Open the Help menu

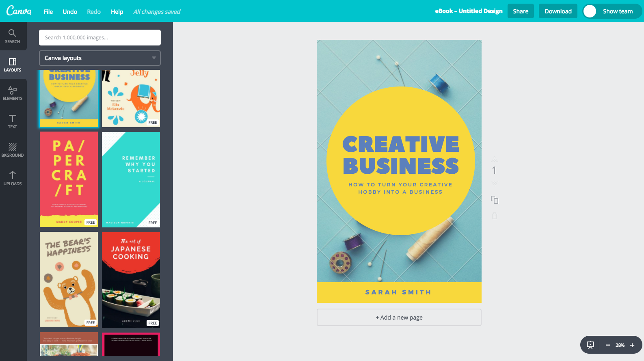[x=117, y=12]
